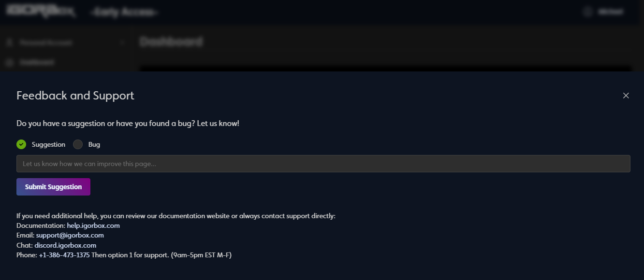644x280 pixels.
Task: Click the X close icon on modal
Action: point(626,96)
